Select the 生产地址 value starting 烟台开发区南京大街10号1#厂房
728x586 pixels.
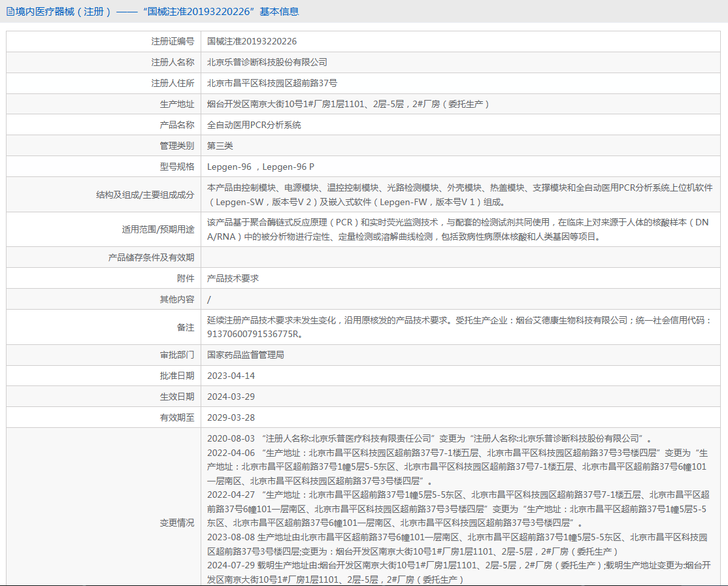[x=348, y=104]
